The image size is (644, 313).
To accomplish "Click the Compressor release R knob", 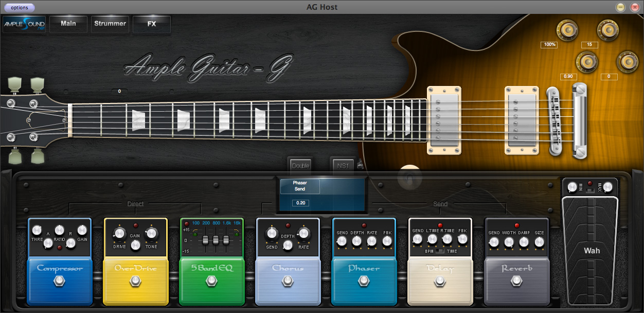I will 71,243.
